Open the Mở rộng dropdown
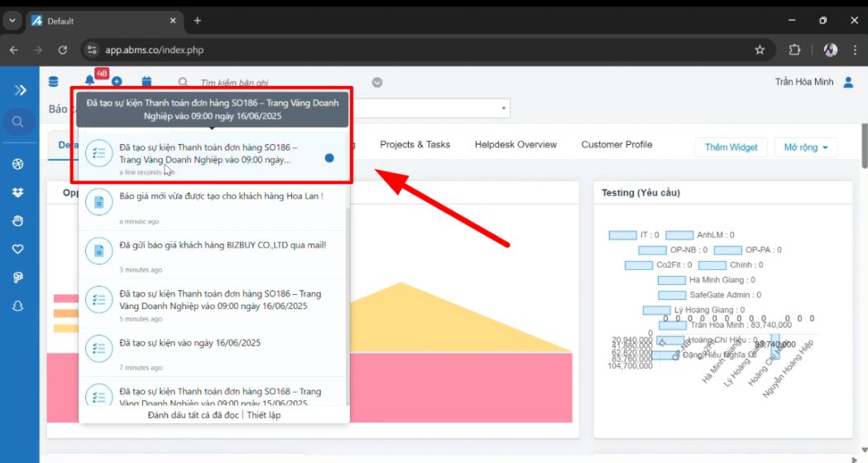The width and height of the screenshot is (868, 463). (x=805, y=147)
